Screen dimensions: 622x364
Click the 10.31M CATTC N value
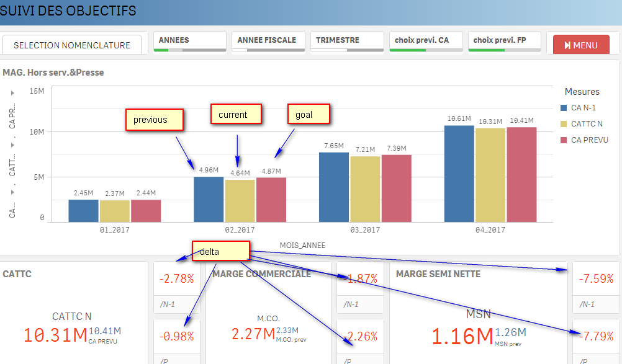pyautogui.click(x=55, y=335)
